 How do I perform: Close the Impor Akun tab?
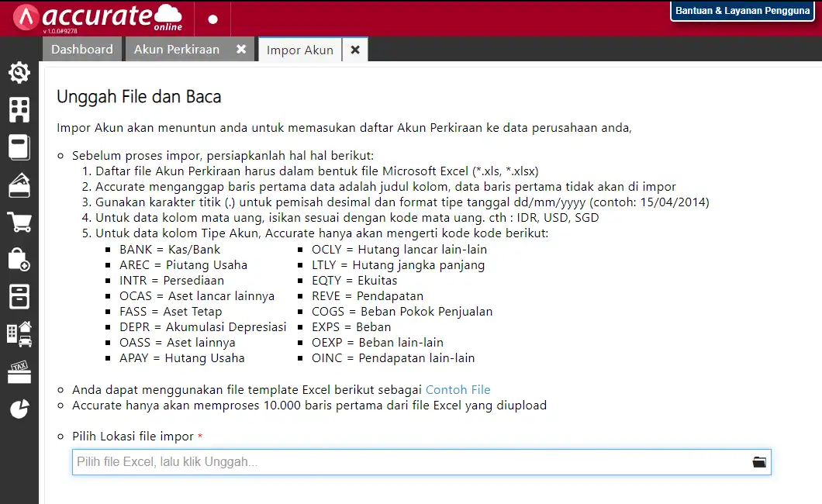(x=355, y=50)
